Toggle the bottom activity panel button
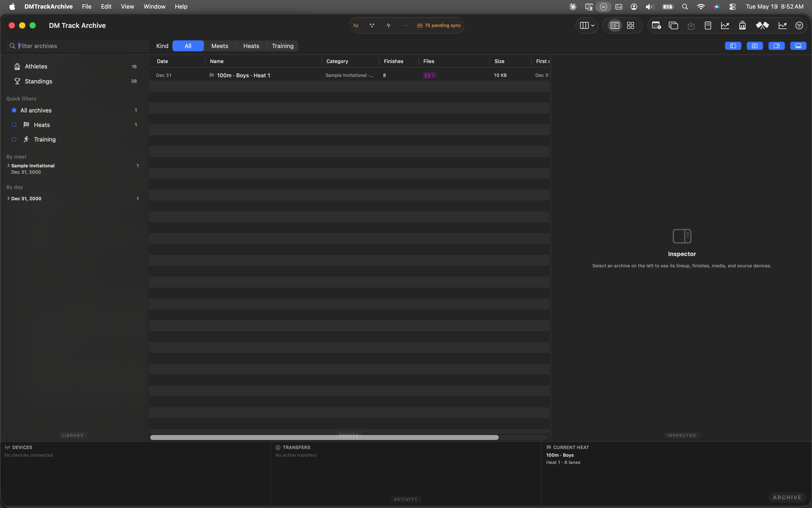Viewport: 812px width, 508px height. pyautogui.click(x=798, y=46)
